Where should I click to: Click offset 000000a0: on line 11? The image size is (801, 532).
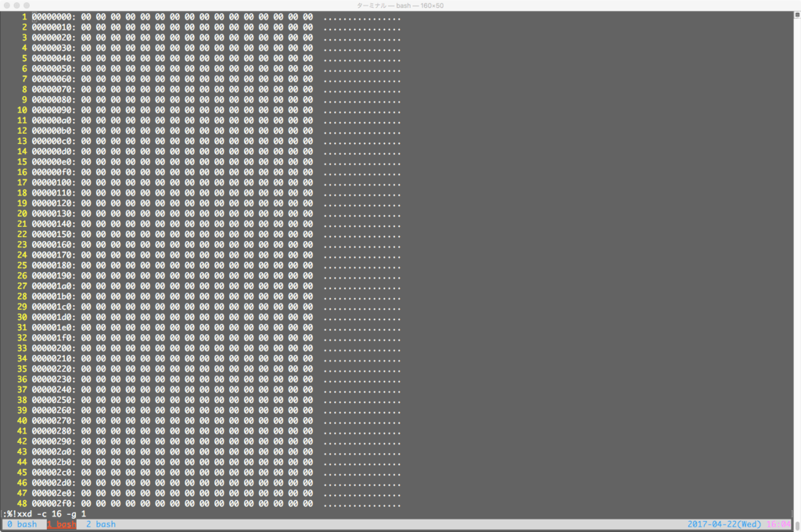tap(54, 120)
